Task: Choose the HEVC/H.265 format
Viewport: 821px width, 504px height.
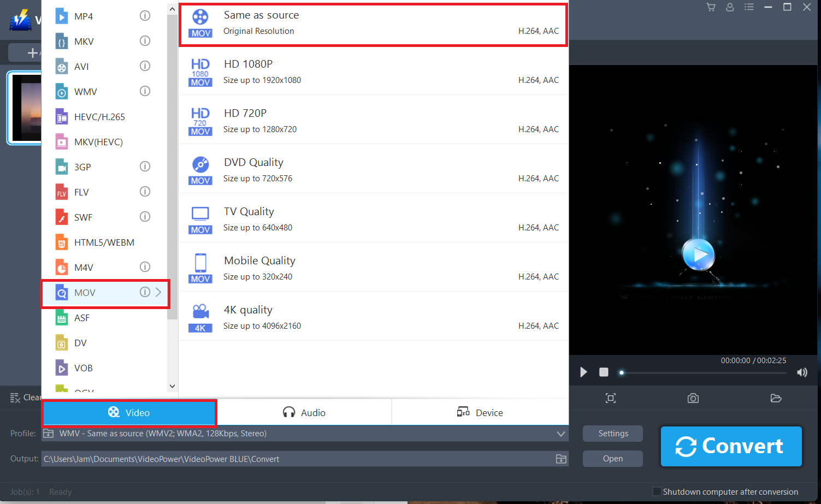Action: coord(98,116)
